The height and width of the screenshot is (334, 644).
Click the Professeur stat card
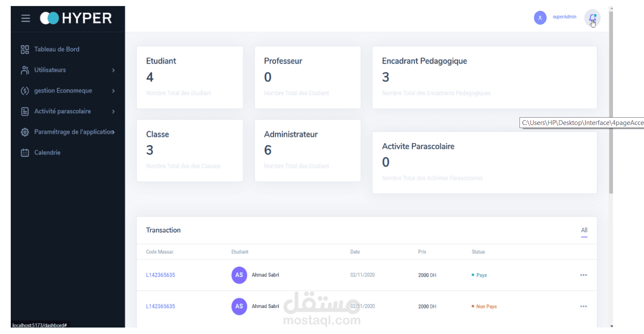(x=308, y=78)
